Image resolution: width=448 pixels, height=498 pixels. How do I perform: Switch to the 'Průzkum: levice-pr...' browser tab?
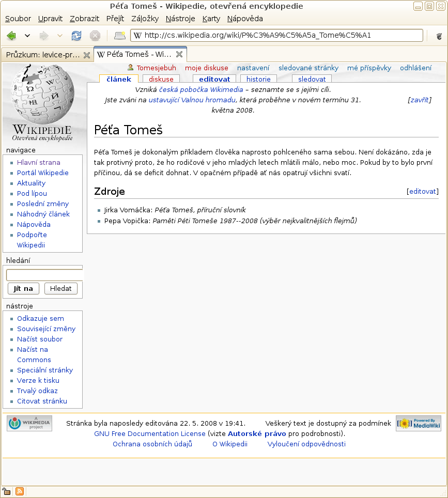click(48, 55)
